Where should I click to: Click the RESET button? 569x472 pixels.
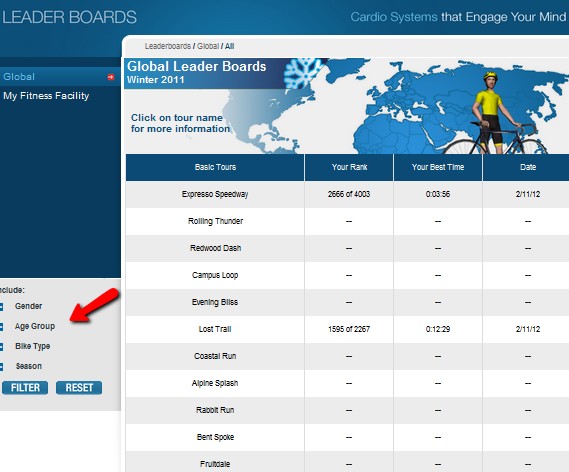(x=79, y=388)
